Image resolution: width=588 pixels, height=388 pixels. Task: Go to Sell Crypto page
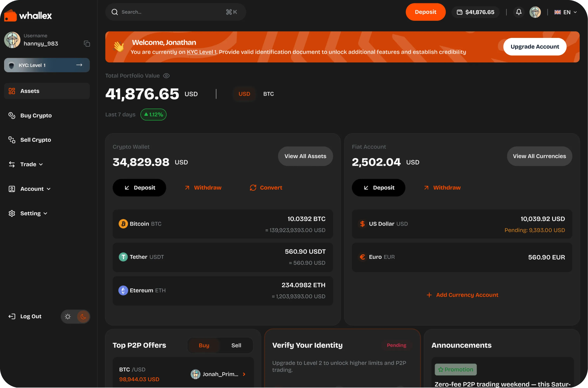(36, 140)
